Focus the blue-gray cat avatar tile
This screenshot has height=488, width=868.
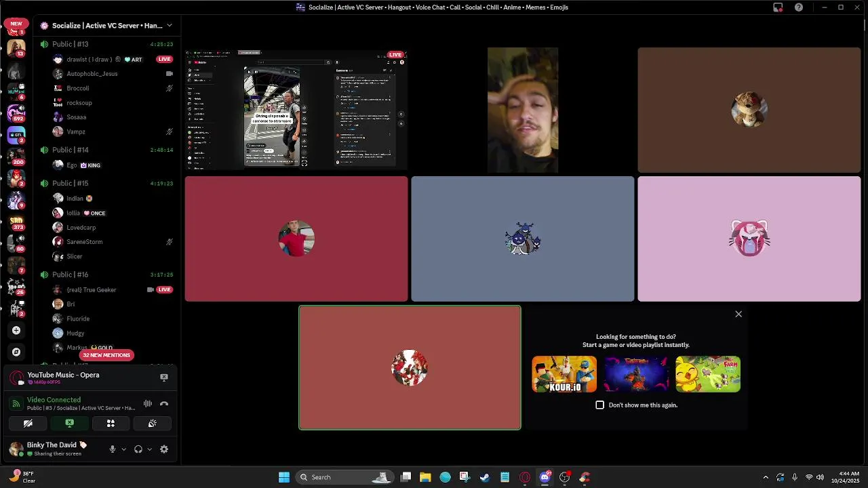coord(522,239)
